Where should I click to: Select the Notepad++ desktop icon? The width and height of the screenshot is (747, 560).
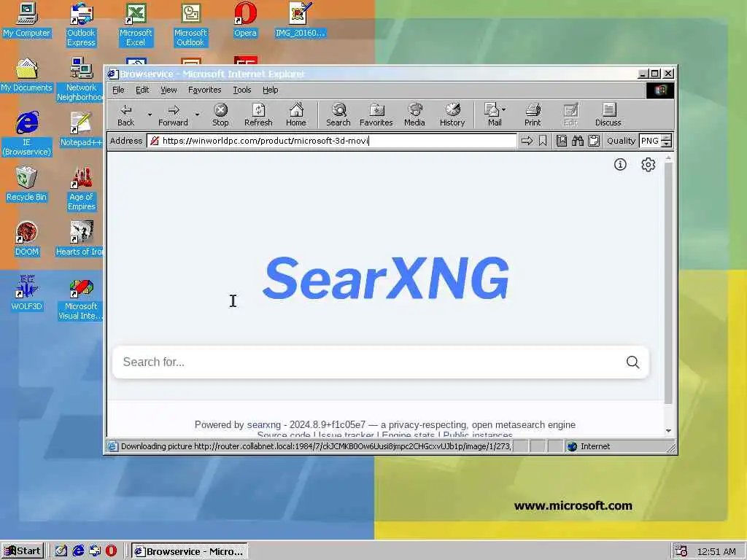click(x=81, y=128)
